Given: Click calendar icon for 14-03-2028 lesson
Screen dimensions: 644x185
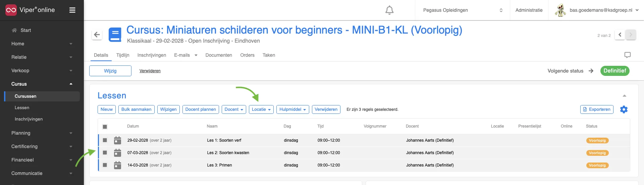Looking at the screenshot, I should click(117, 165).
